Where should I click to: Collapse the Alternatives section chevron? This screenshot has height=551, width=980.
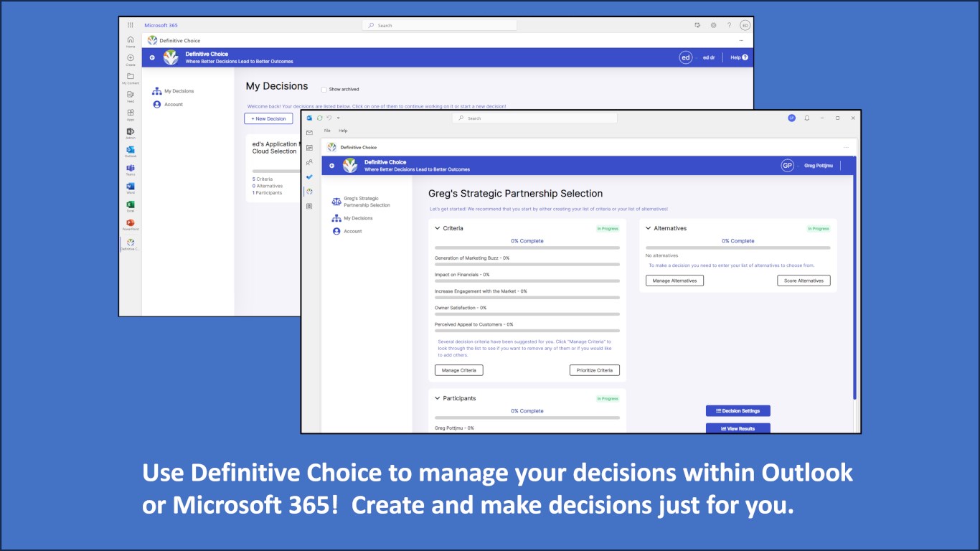click(649, 228)
